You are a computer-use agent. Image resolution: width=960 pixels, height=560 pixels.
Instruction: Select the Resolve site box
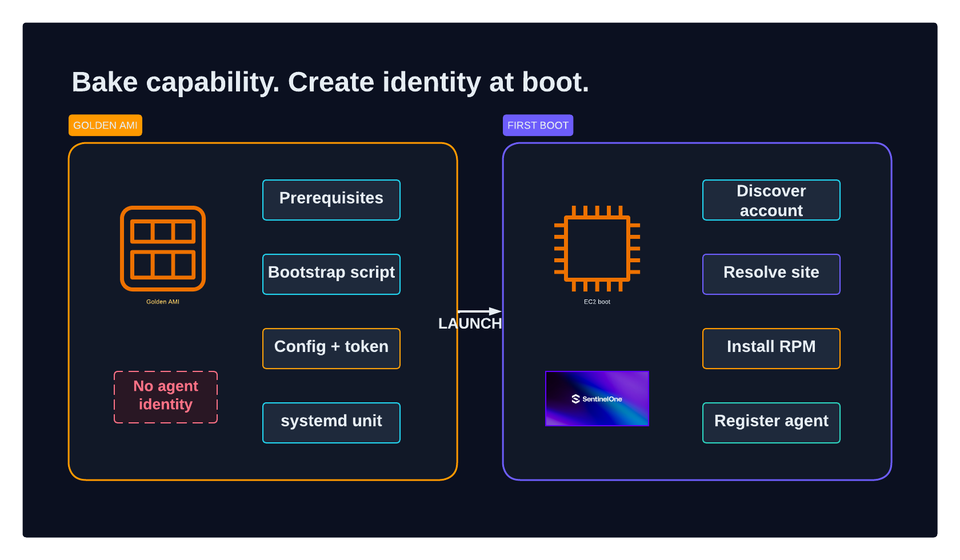click(x=771, y=274)
